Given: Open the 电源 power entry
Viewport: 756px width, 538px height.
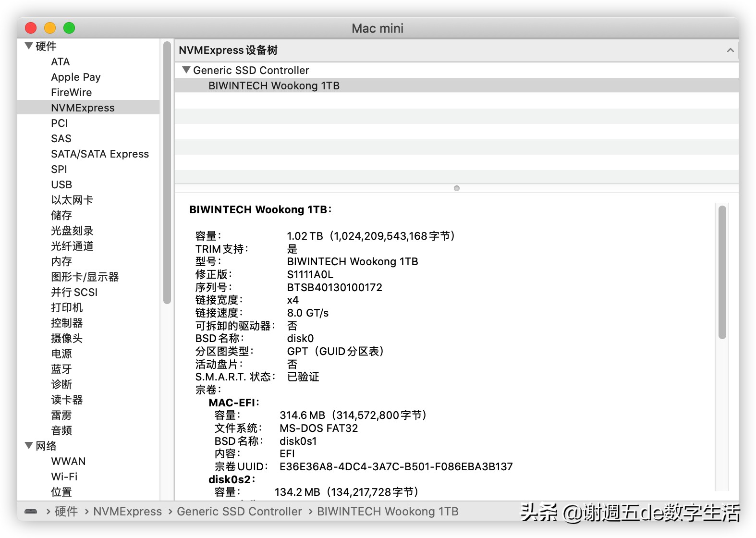Looking at the screenshot, I should point(61,354).
